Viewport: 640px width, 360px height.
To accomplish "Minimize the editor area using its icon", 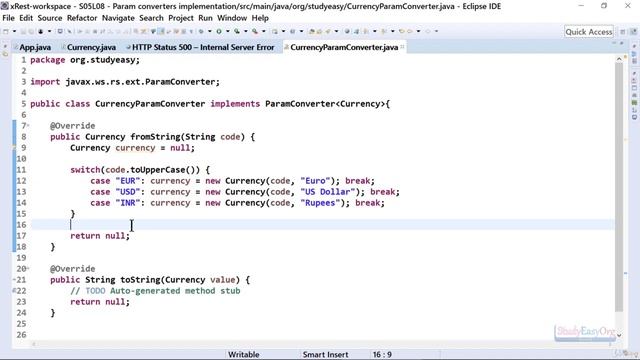I will click(x=614, y=43).
